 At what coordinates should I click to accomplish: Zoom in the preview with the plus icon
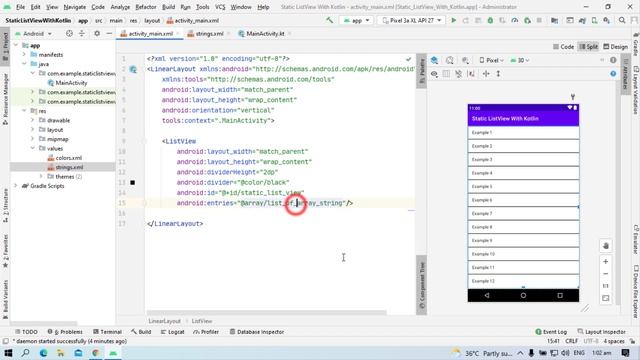point(606,262)
